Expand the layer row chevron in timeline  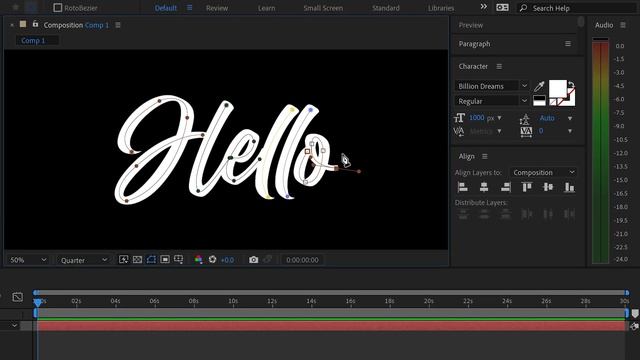coord(14,325)
